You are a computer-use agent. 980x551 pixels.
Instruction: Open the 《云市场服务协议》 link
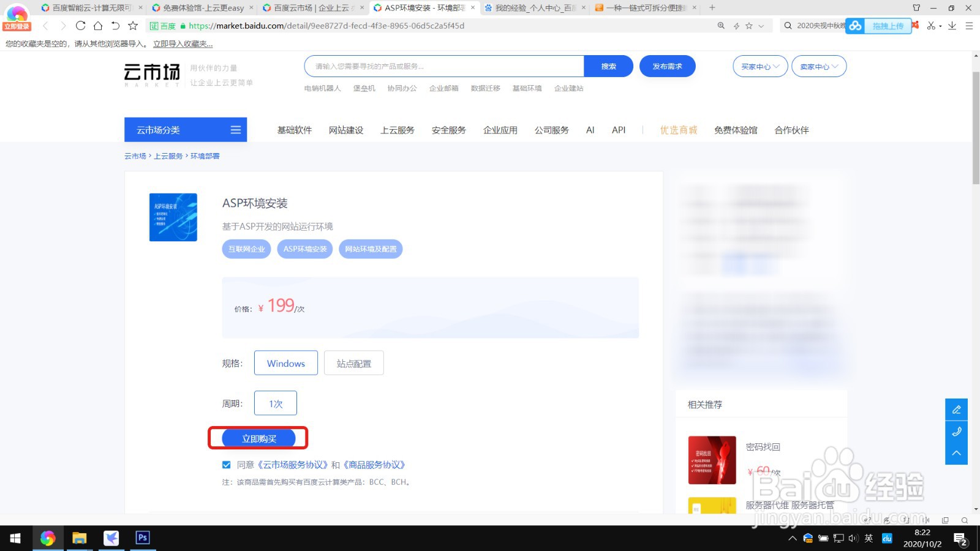coord(292,465)
